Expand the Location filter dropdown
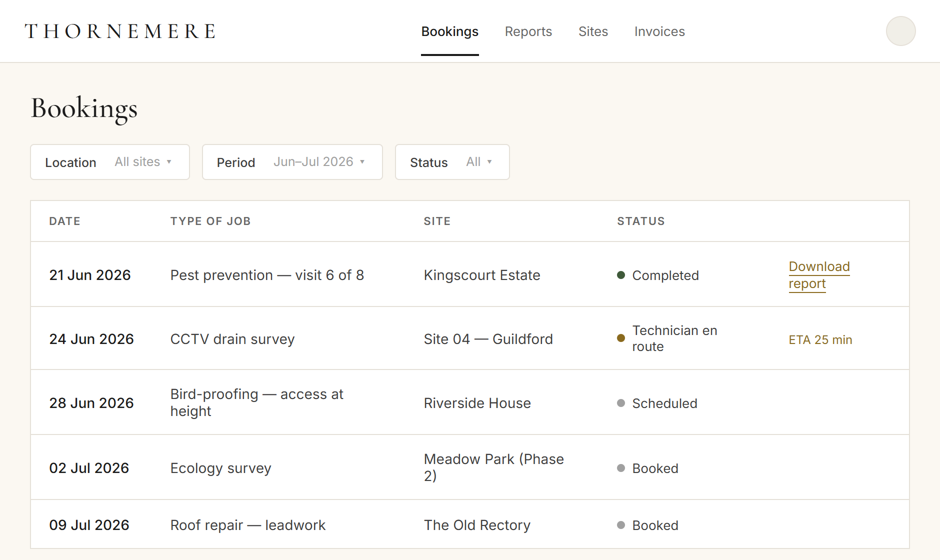 pyautogui.click(x=110, y=162)
